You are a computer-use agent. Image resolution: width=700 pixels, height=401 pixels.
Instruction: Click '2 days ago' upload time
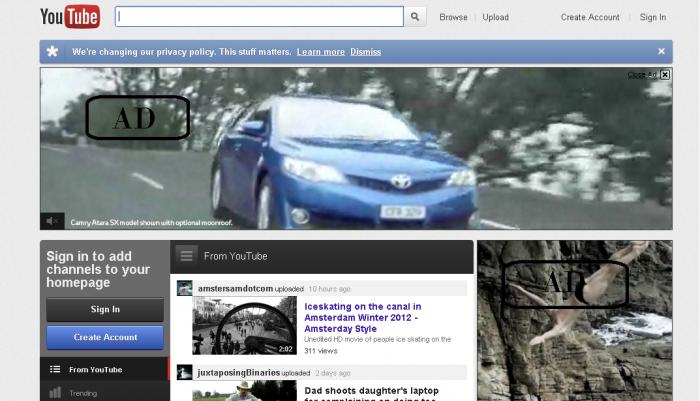coord(333,373)
